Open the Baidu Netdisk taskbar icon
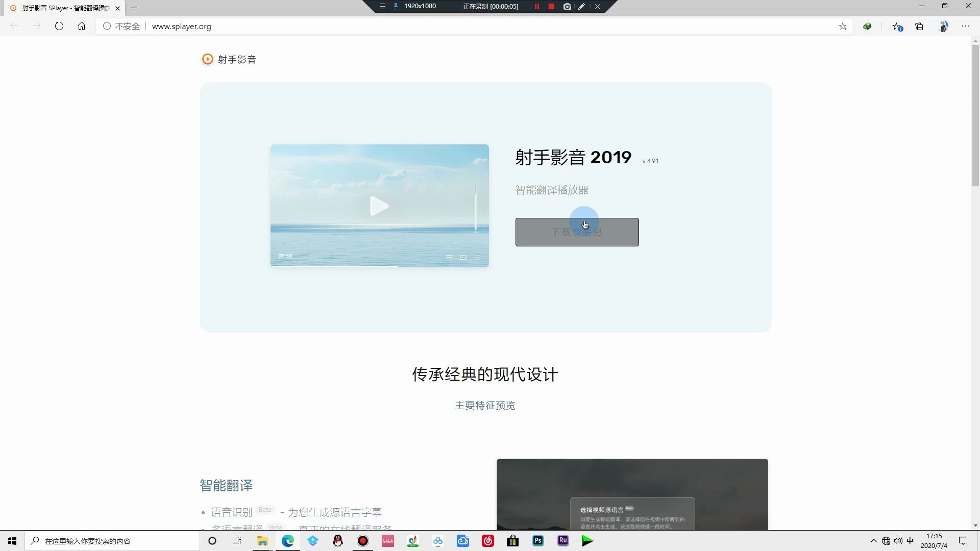The width and height of the screenshot is (980, 551). pos(438,541)
